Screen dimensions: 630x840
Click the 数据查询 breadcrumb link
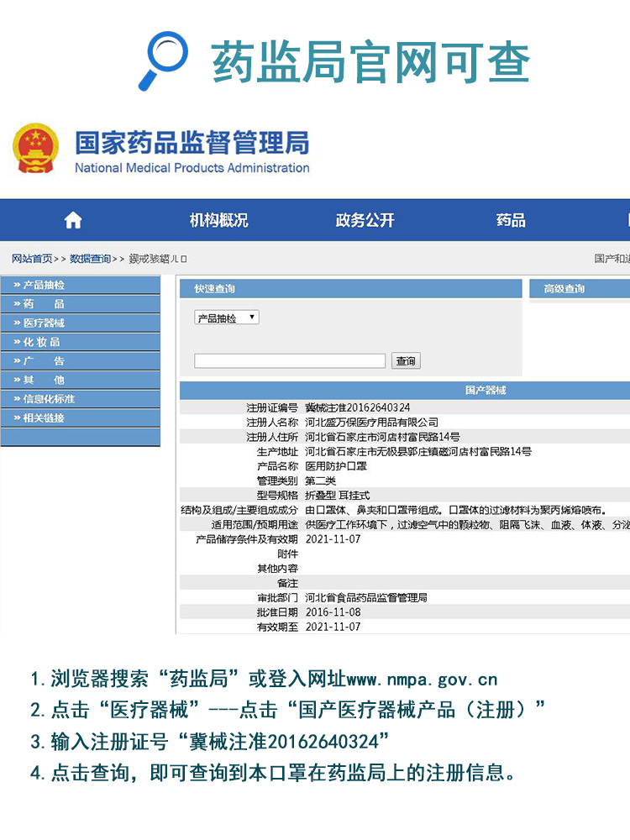click(x=90, y=259)
